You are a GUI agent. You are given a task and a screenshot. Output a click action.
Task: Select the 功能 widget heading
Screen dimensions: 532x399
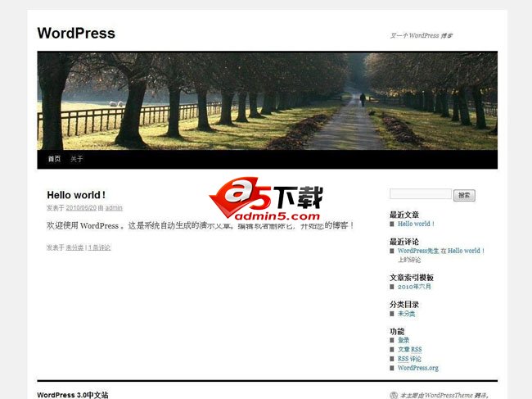pos(397,331)
